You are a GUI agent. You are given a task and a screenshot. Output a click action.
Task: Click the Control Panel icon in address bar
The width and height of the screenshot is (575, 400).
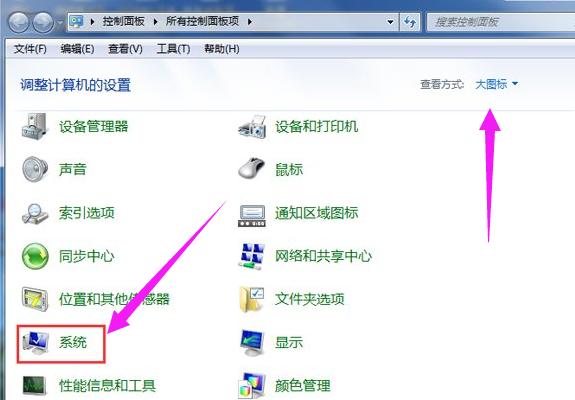coord(76,22)
